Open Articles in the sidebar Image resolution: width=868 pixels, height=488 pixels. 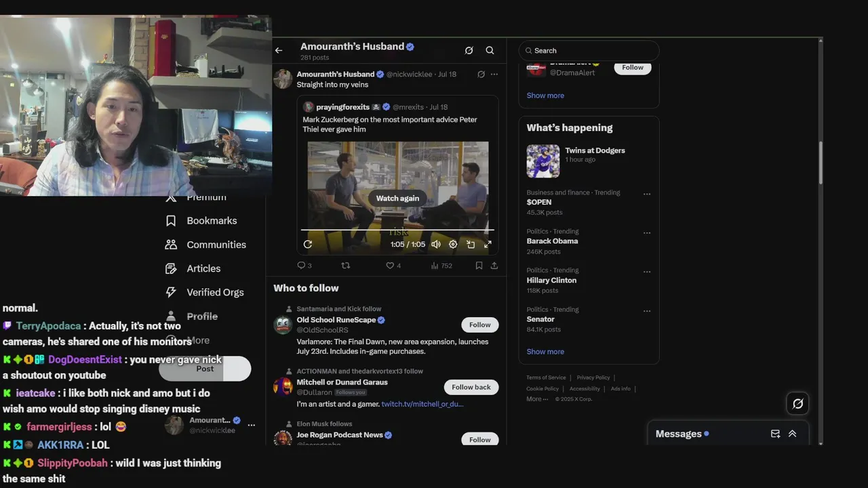tap(194, 268)
